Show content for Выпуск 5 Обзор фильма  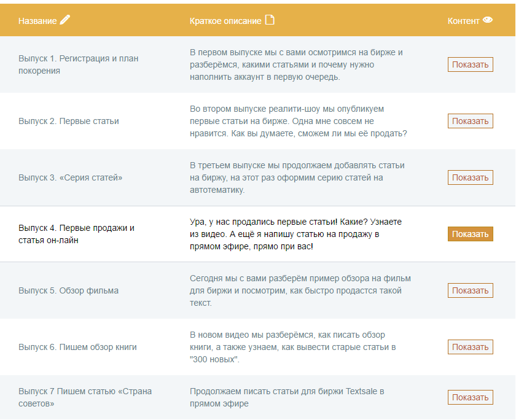click(471, 290)
